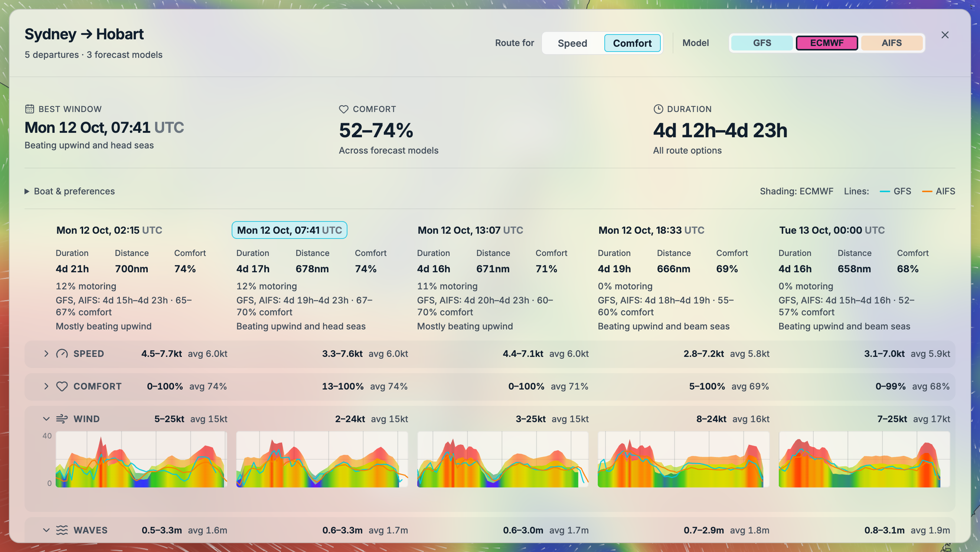The image size is (980, 552).
Task: Click the Duration clock icon
Action: tap(658, 109)
